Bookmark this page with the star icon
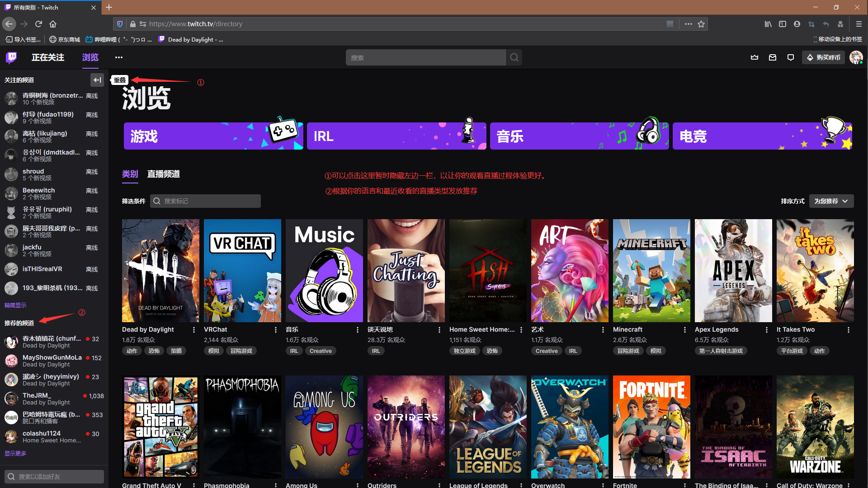868x488 pixels. pyautogui.click(x=701, y=24)
